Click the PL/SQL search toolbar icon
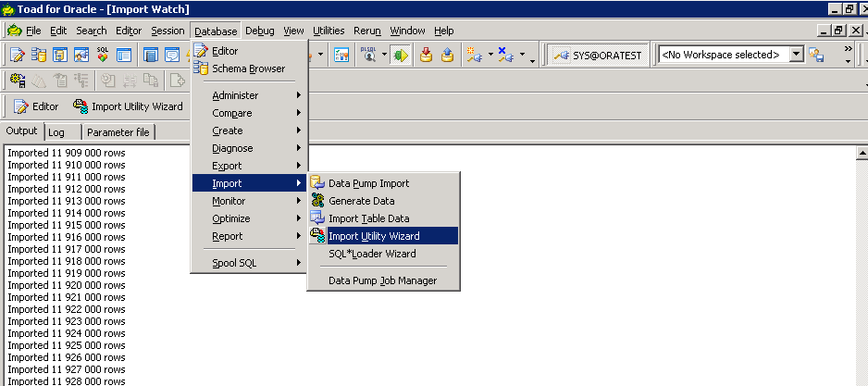Screen dimensions: 868x386 point(368,55)
